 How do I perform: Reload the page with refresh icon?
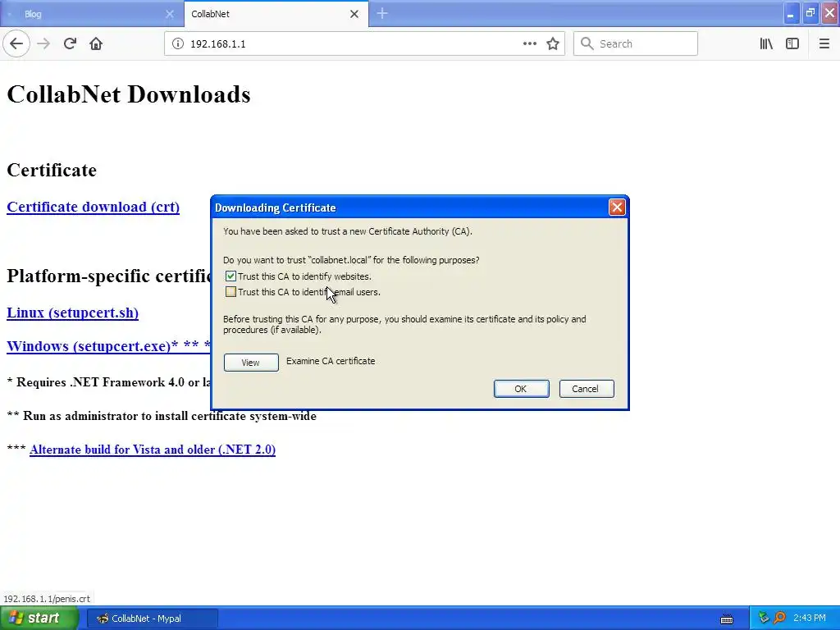click(70, 43)
